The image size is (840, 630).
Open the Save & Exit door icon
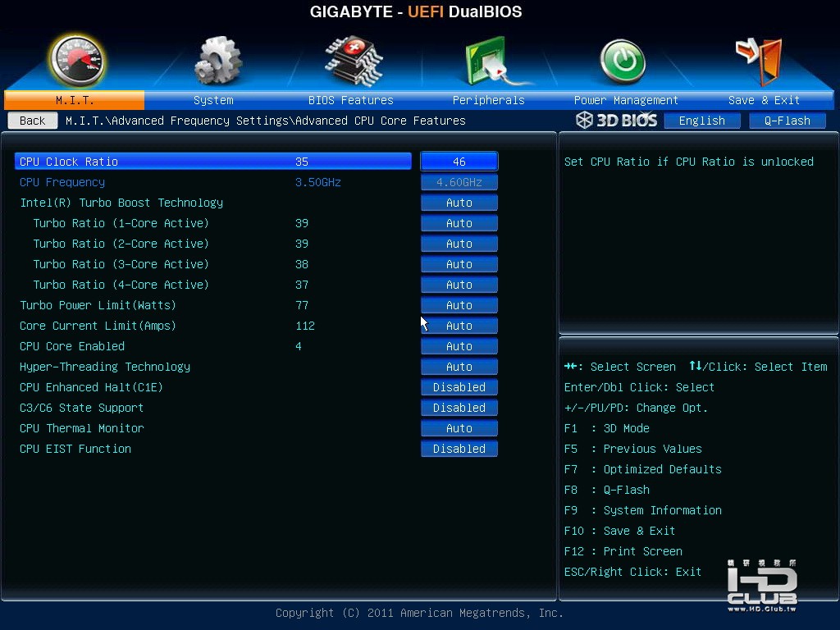click(759, 62)
